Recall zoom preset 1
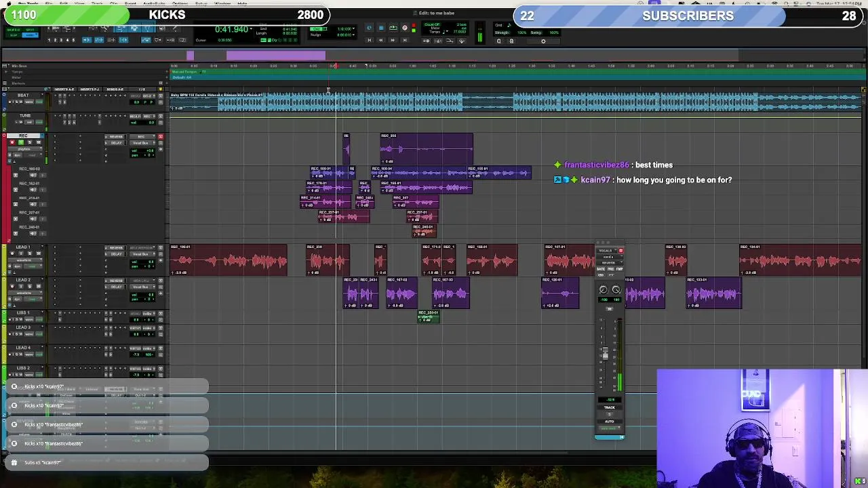868x488 pixels. 49,40
